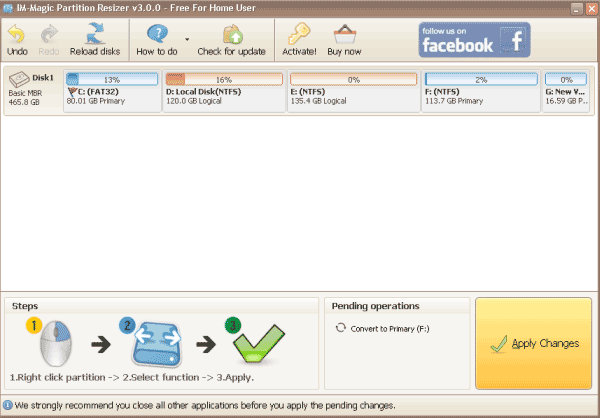Select pending operation Convert to Primary (F:)
The height and width of the screenshot is (418, 600).
click(390, 329)
